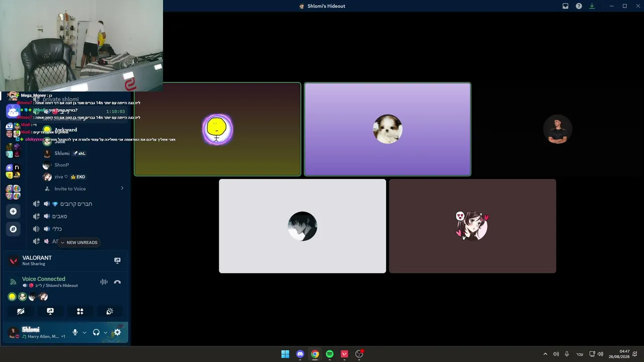Open Activities launcher button

pyautogui.click(x=80, y=311)
